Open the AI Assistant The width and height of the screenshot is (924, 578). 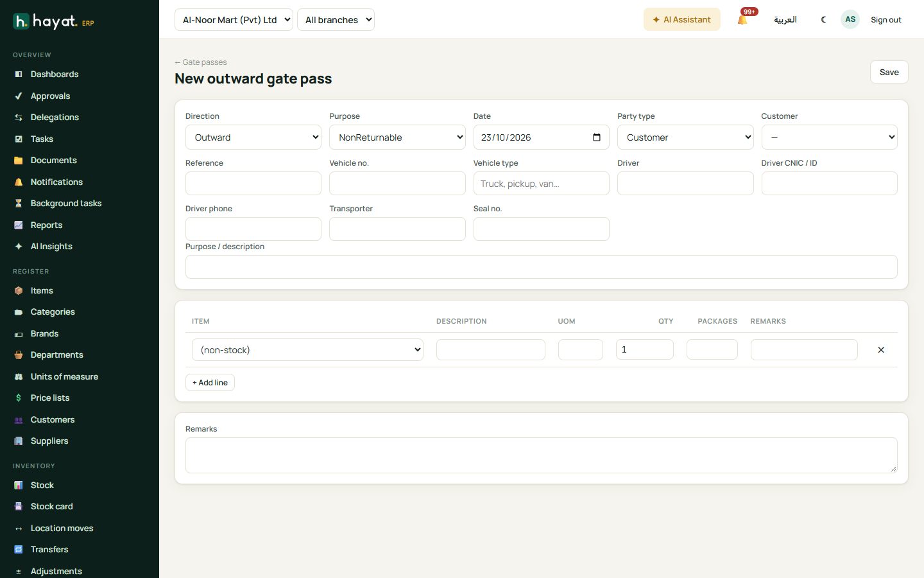[682, 20]
